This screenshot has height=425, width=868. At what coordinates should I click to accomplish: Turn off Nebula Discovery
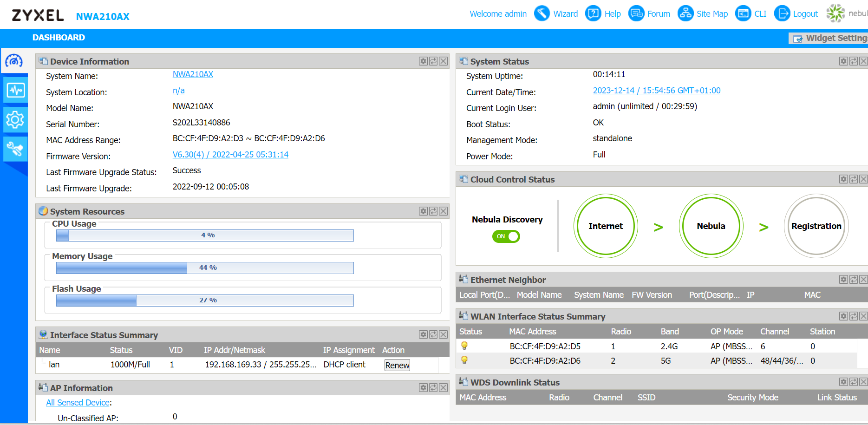(x=506, y=236)
